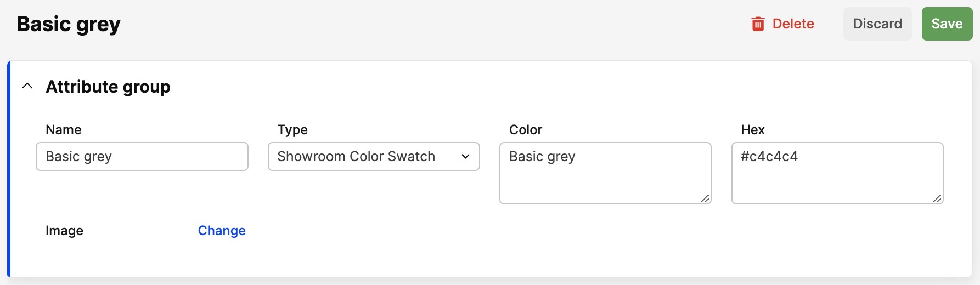Focus the Color text area
This screenshot has height=285, width=980.
coord(605,173)
